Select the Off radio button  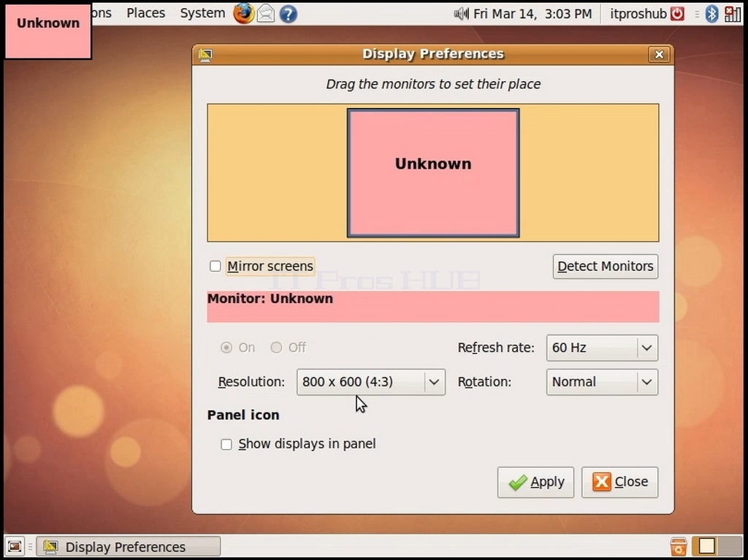point(276,348)
